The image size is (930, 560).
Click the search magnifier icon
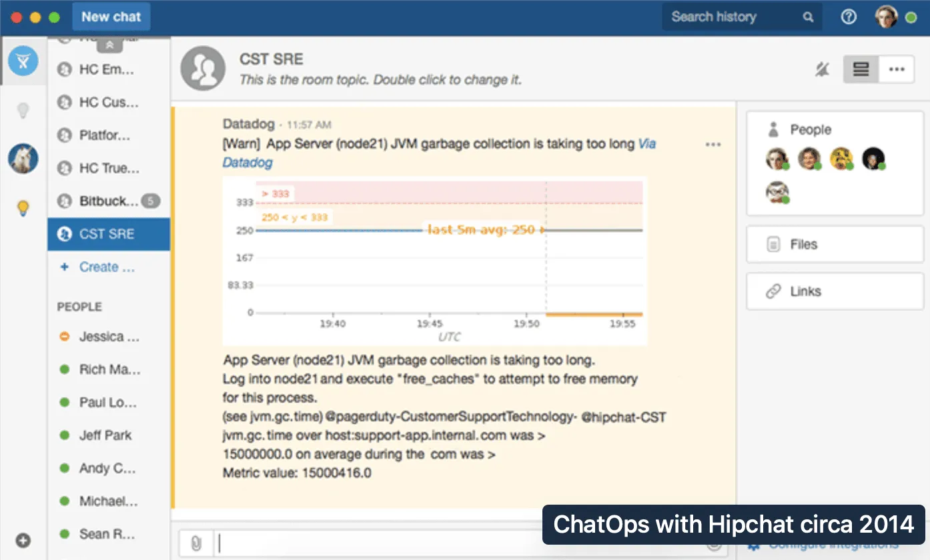tap(808, 17)
